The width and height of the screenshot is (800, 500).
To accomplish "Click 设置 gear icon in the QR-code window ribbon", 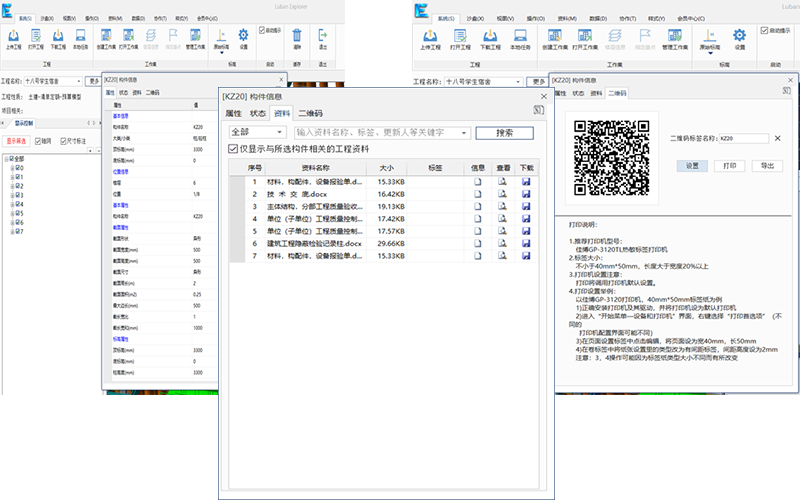I will [739, 35].
